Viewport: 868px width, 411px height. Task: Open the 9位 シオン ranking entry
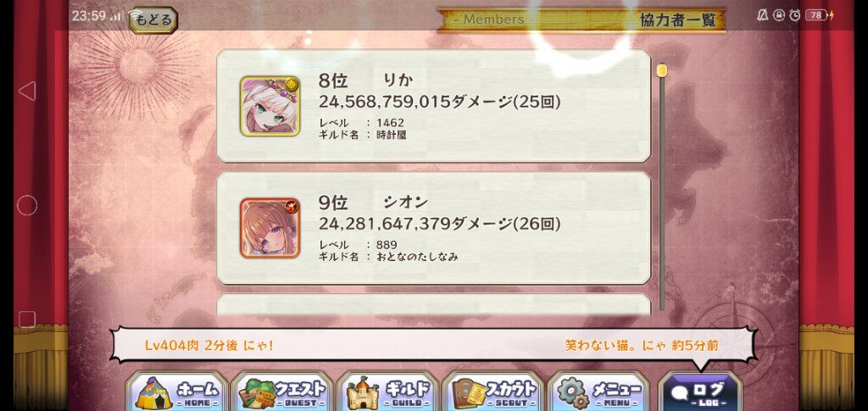point(433,228)
